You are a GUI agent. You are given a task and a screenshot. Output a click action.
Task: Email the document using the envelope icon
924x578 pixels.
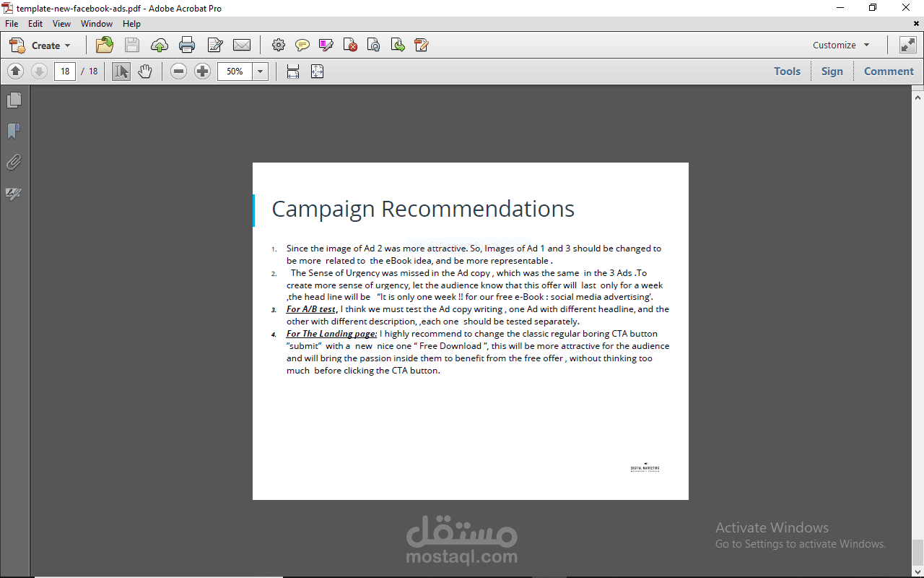click(242, 45)
